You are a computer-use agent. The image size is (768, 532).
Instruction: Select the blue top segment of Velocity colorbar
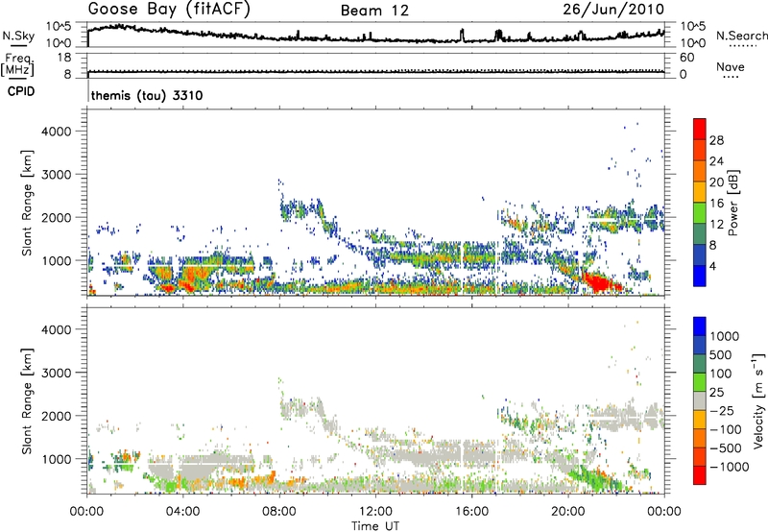click(x=700, y=326)
